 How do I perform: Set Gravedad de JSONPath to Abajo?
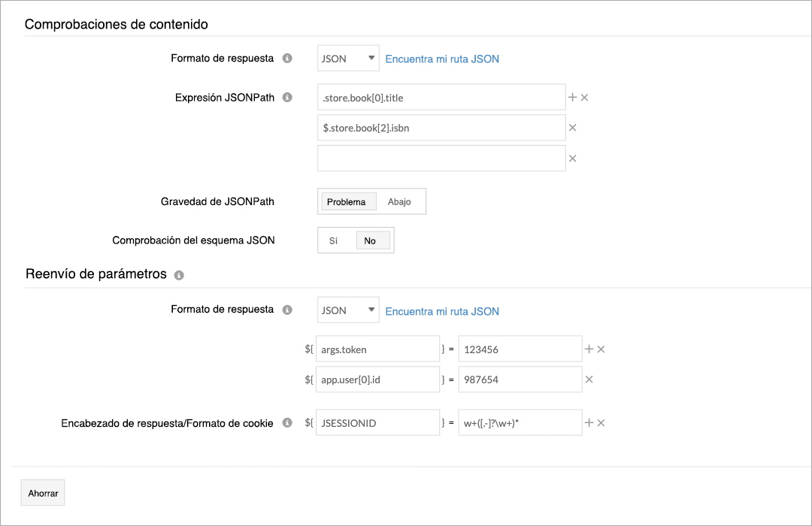(x=400, y=201)
